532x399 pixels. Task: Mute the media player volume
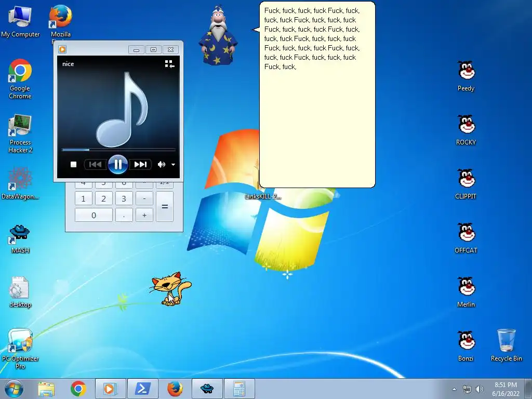pos(162,165)
